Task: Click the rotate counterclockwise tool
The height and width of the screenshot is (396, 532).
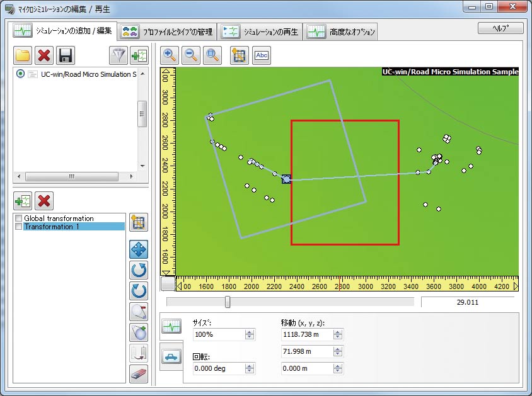Action: 139,270
